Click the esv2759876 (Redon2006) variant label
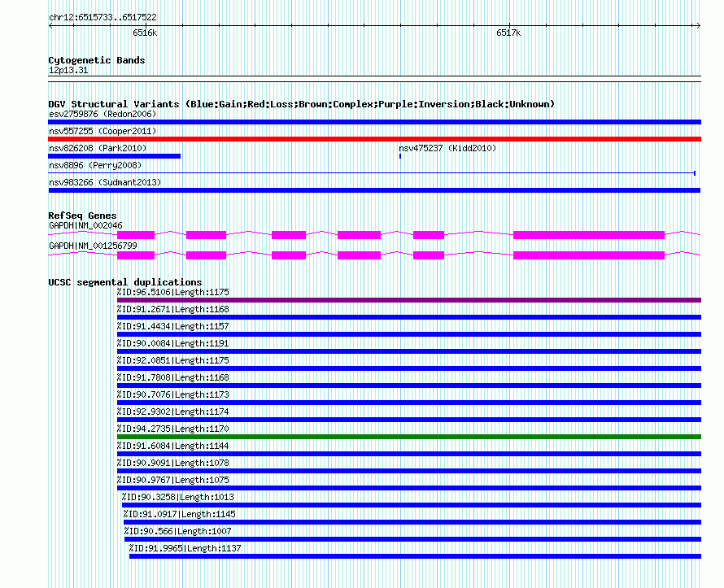 tap(102, 114)
